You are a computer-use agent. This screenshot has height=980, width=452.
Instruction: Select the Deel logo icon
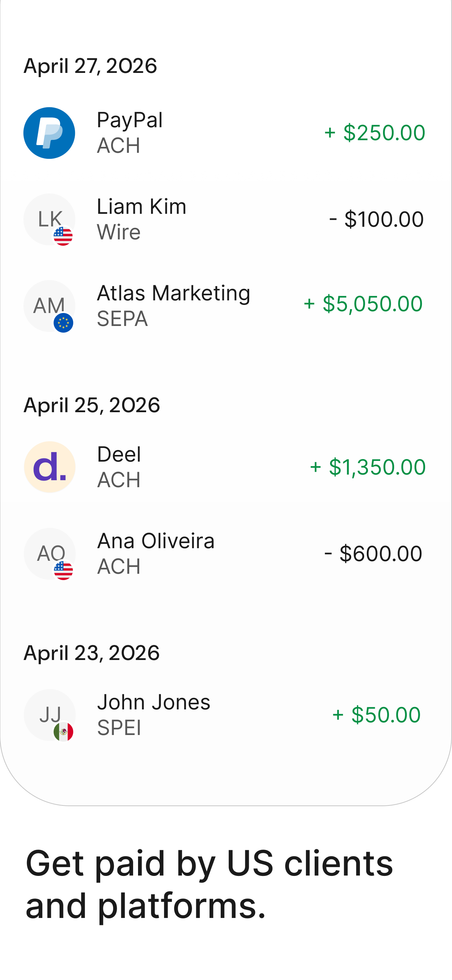(x=49, y=467)
